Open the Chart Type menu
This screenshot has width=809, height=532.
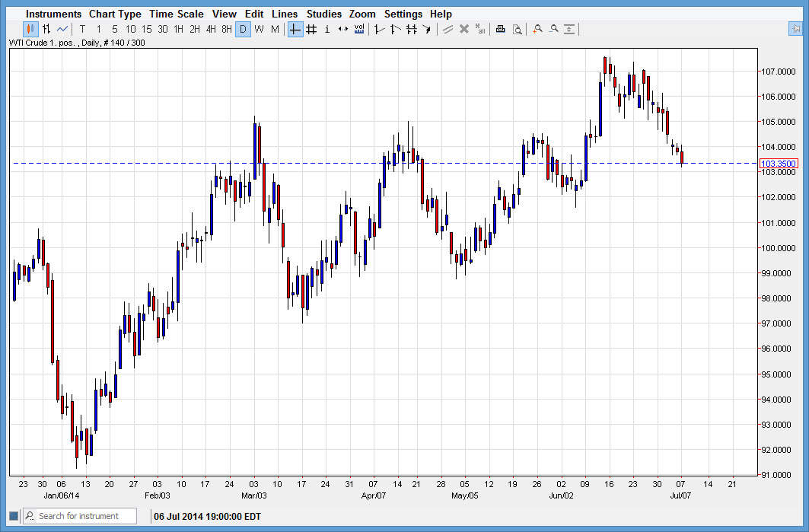click(x=115, y=13)
